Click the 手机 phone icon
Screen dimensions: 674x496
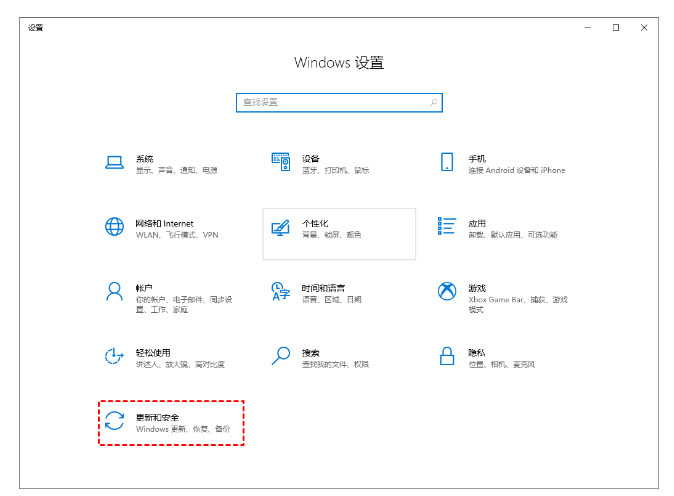click(447, 162)
